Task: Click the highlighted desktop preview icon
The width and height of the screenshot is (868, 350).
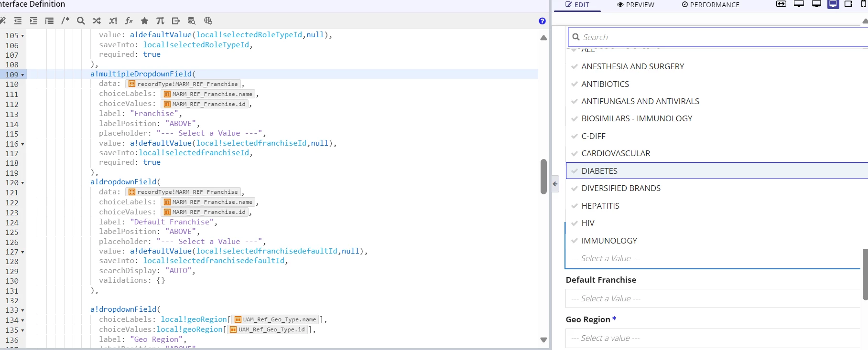Action: [833, 4]
